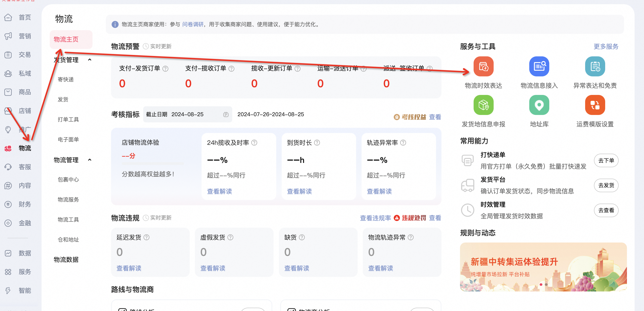Select the red carousel dot on banner

tap(541, 285)
